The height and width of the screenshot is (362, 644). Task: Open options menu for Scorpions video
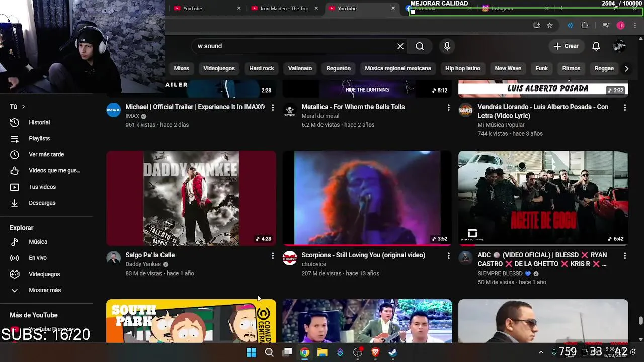[449, 256]
